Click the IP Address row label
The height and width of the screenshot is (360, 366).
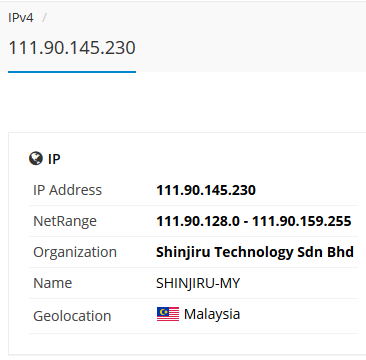point(67,190)
